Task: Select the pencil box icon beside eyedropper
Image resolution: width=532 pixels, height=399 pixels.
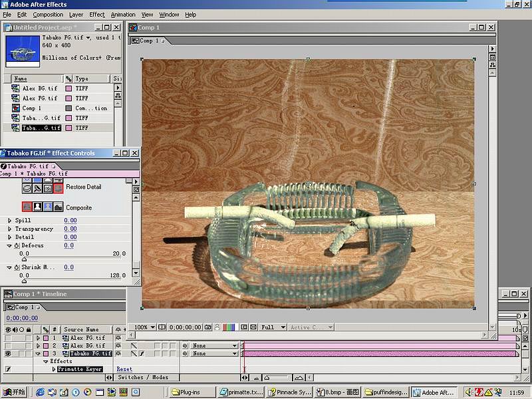Action: tap(48, 188)
